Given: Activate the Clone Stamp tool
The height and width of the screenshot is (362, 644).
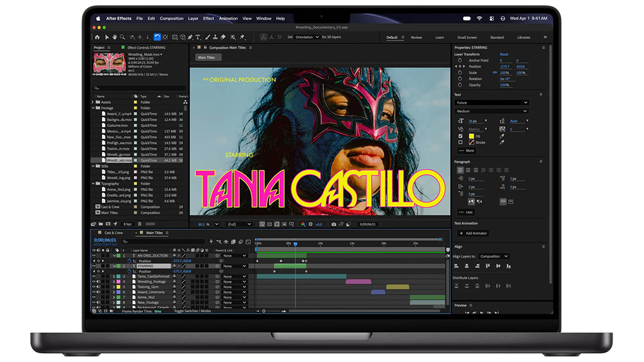Looking at the screenshot, I should tap(215, 37).
